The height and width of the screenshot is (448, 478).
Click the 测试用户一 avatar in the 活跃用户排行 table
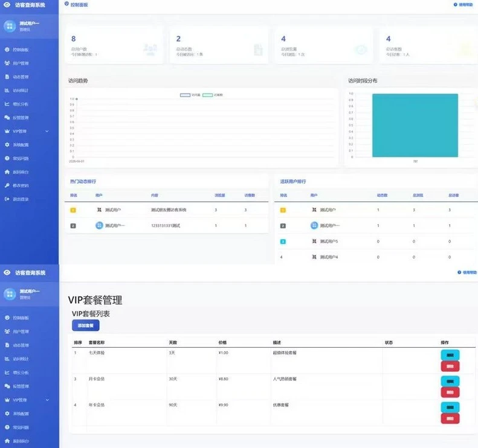[x=314, y=225]
